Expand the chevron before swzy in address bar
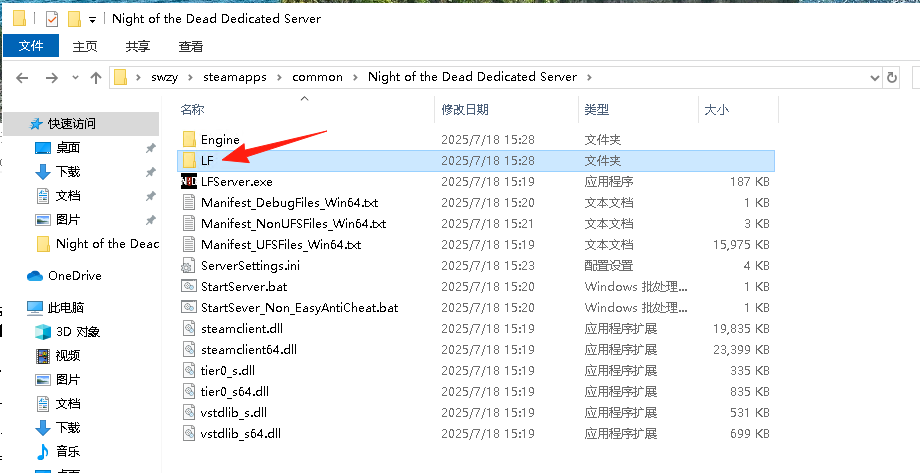Screen dimensions: 920x473 click(138, 77)
